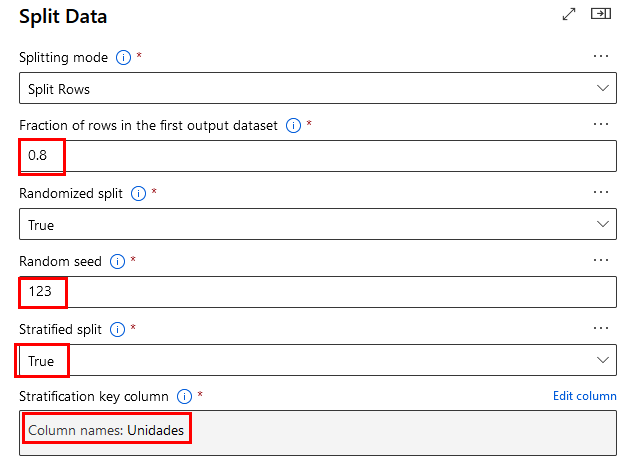Image resolution: width=622 pixels, height=466 pixels.
Task: Click info icon beside Randomized split
Action: (139, 193)
